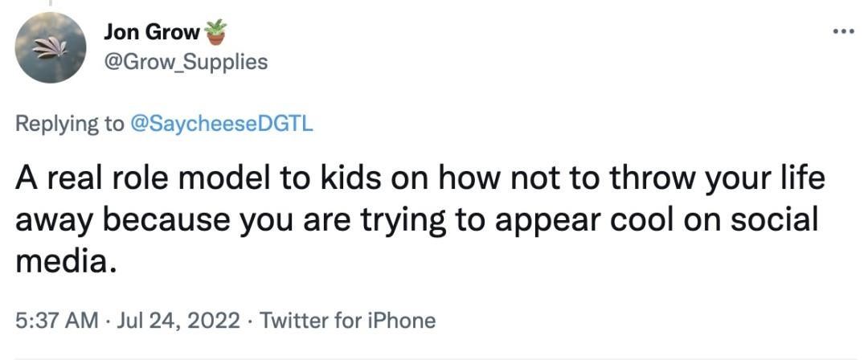This screenshot has width=868, height=360.
Task: Open the Twitter for iPhone source link
Action: coord(347,320)
